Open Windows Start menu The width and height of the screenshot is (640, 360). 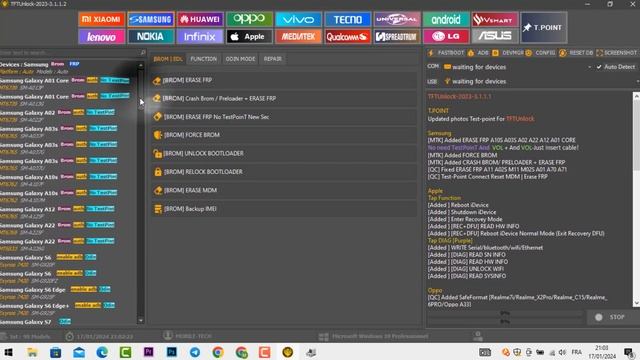pyautogui.click(x=8, y=352)
